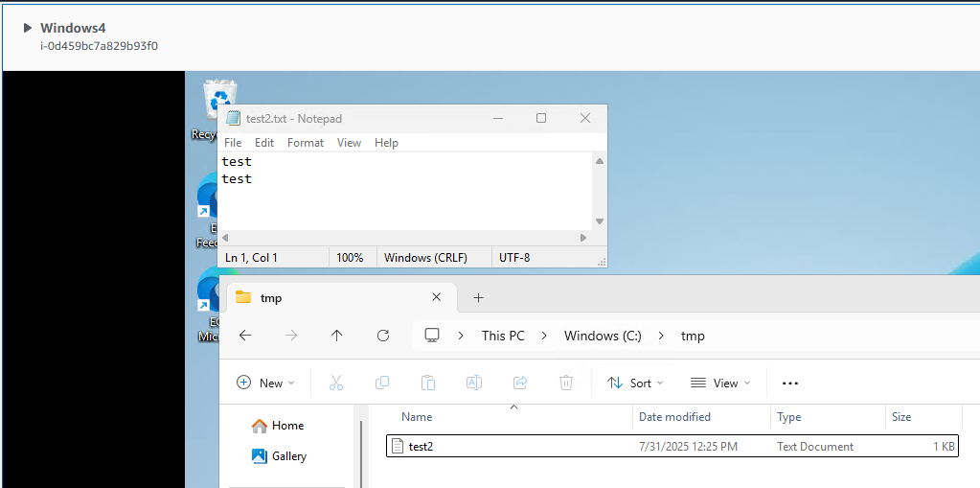Select the test2 file row
The width and height of the screenshot is (980, 488).
(x=672, y=446)
